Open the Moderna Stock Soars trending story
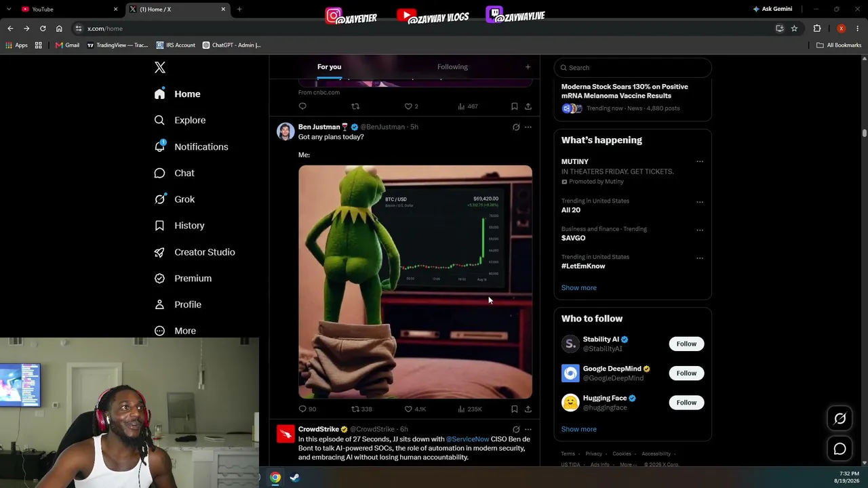 click(x=633, y=98)
